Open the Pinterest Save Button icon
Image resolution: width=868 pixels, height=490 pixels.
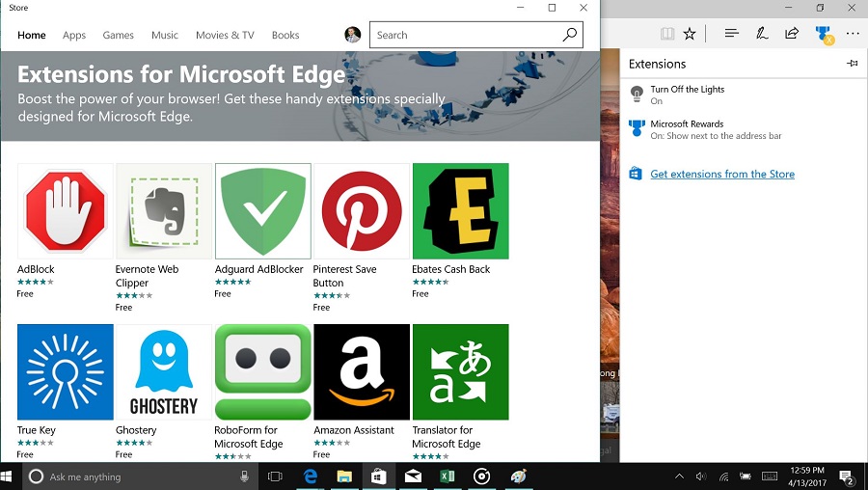362,211
